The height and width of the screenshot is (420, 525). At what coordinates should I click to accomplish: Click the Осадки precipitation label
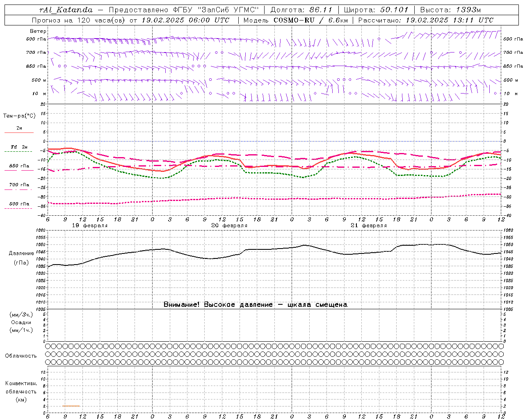21,322
